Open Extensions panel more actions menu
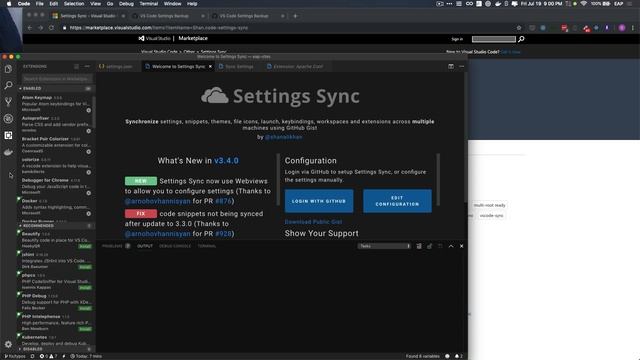 pos(87,66)
